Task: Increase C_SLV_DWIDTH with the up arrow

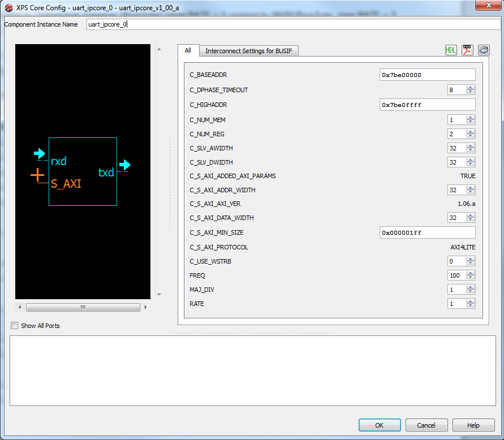Action: (x=471, y=160)
